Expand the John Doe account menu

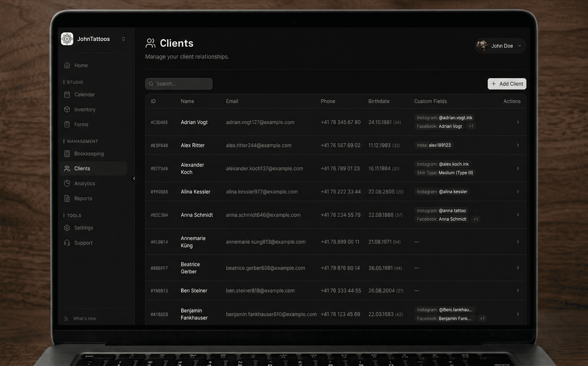tap(519, 46)
